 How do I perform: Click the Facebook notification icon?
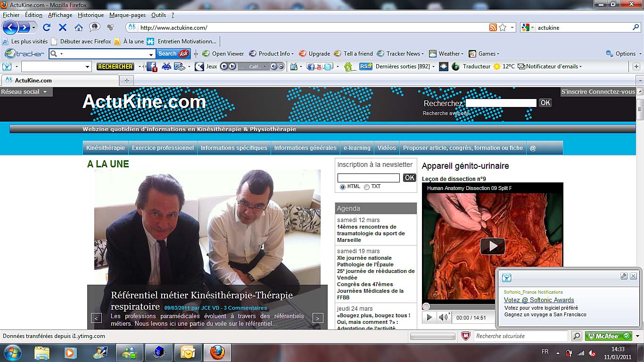coord(152,66)
